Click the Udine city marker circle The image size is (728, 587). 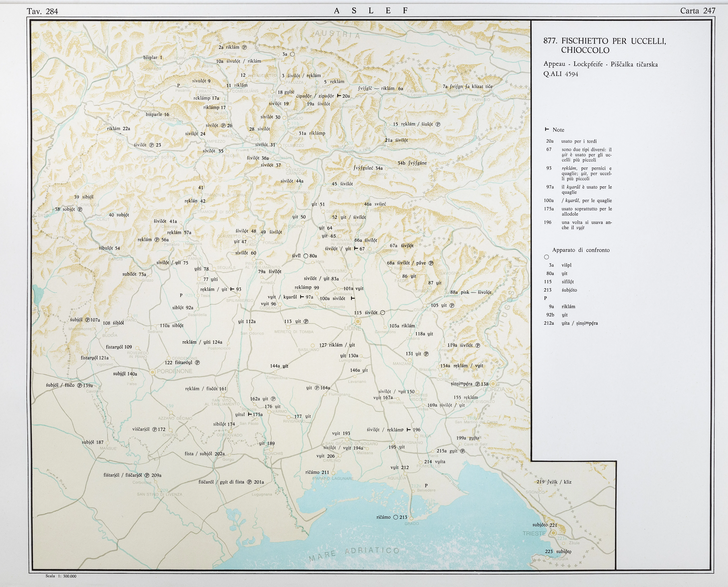click(x=358, y=322)
